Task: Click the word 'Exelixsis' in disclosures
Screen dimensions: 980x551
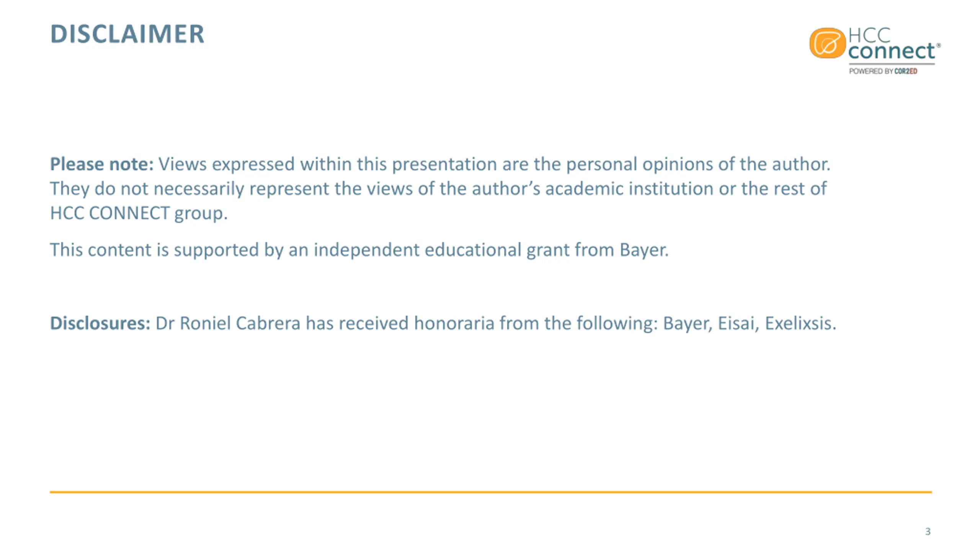Action: 800,323
